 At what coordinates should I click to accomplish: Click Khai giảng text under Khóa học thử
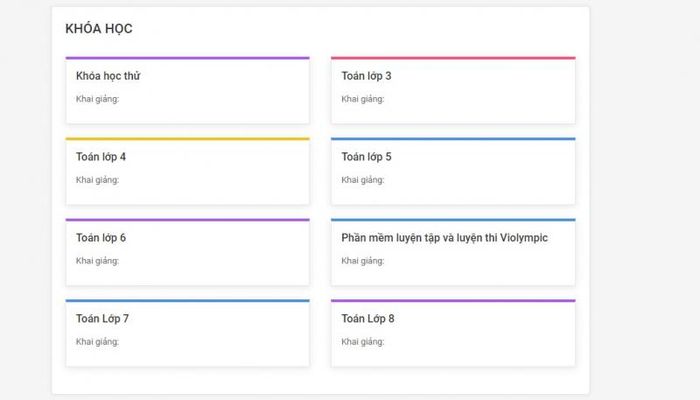point(97,99)
